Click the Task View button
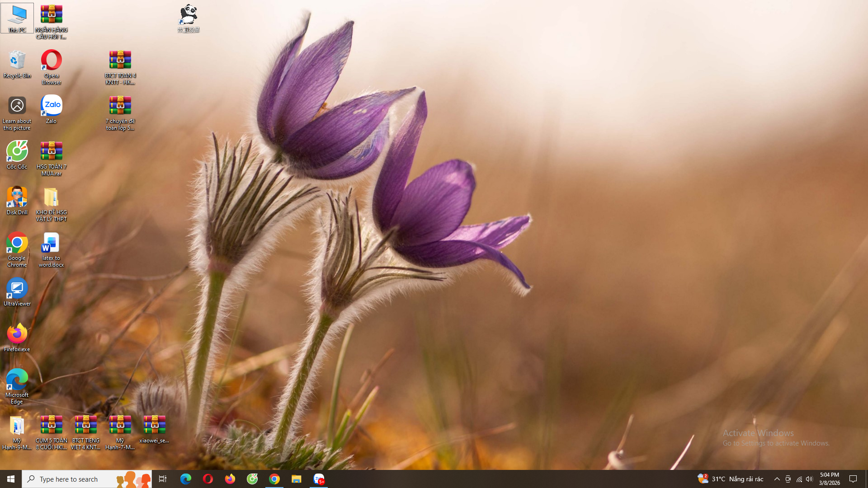868x488 pixels. coord(163,479)
